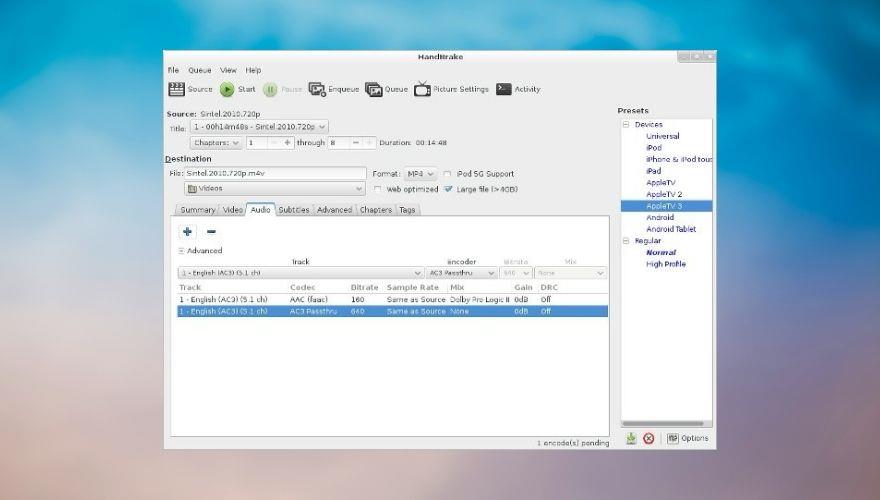Open the Title selection dropdown
The image size is (880, 500).
click(259, 128)
